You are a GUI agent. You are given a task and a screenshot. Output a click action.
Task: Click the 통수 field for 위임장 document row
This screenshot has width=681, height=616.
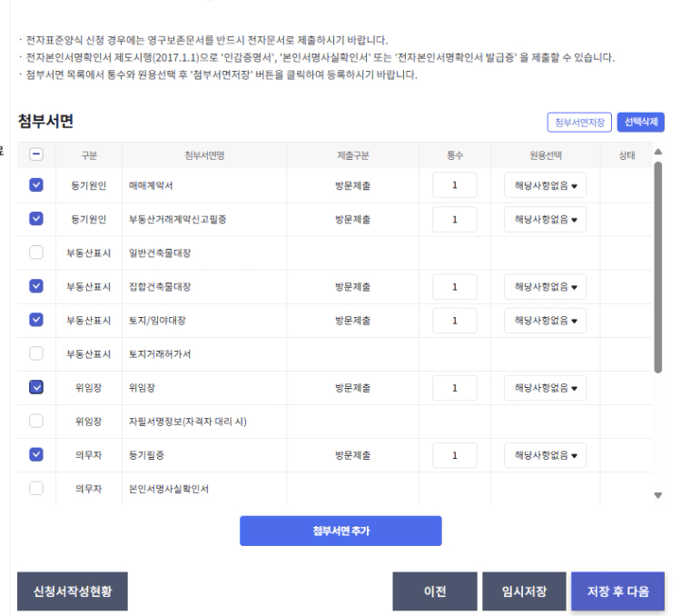pos(455,388)
